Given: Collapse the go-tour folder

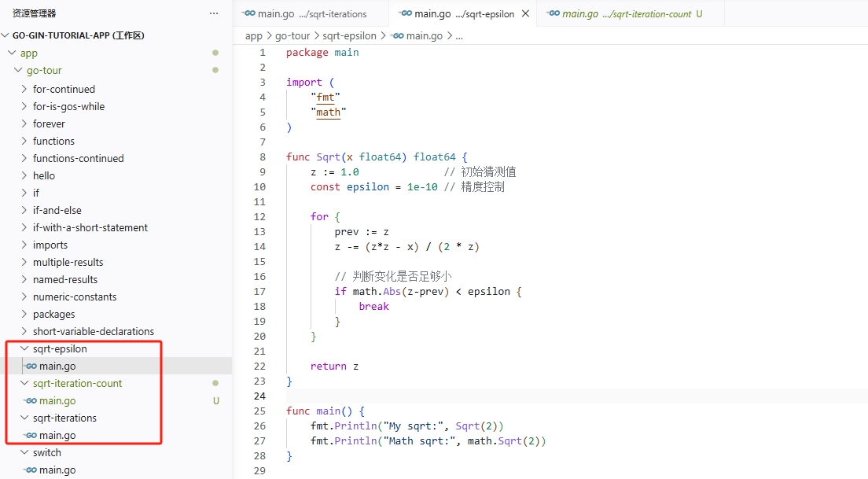Looking at the screenshot, I should [x=18, y=70].
